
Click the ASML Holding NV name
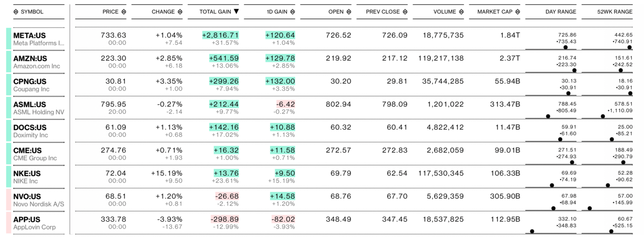point(39,112)
